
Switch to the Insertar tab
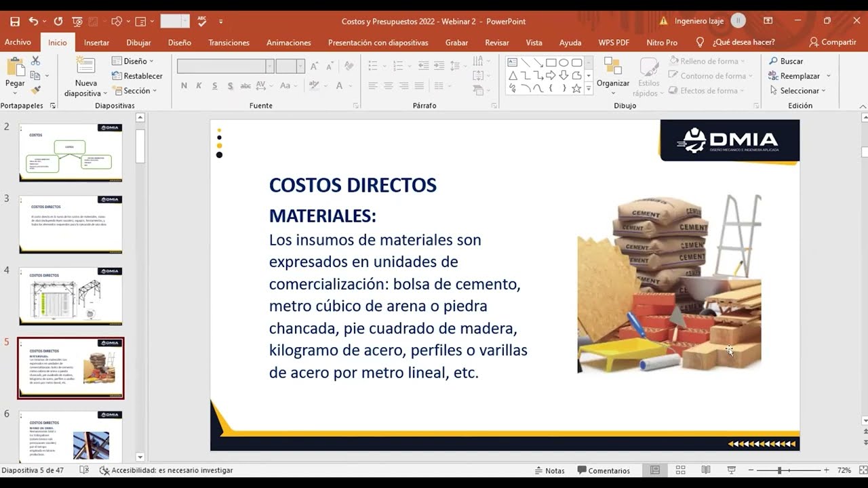coord(96,43)
